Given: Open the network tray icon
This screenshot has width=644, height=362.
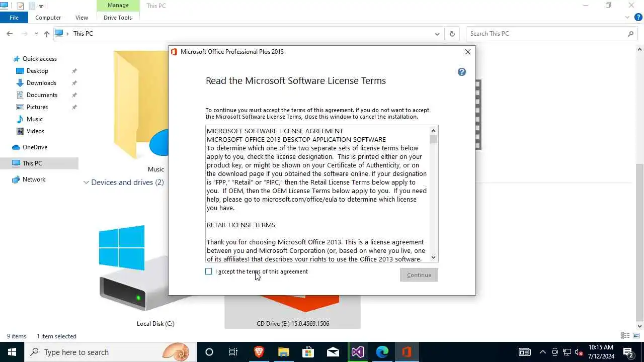Looking at the screenshot, I should pyautogui.click(x=567, y=352).
